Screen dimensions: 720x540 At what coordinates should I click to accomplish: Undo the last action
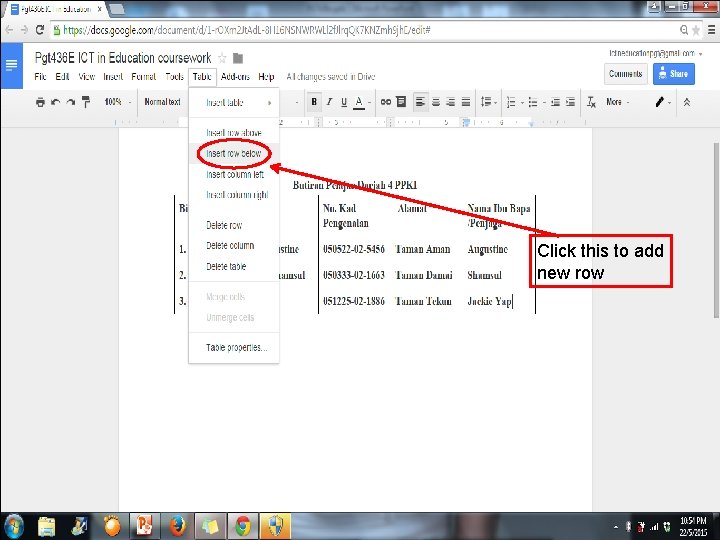tap(56, 102)
